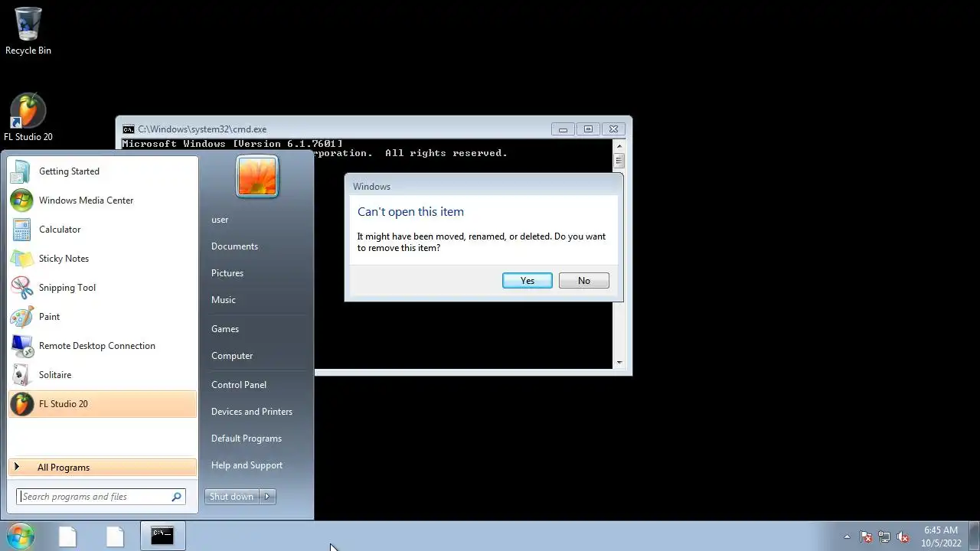Click No in Can't open this item dialog
Image resolution: width=980 pixels, height=551 pixels.
[584, 281]
